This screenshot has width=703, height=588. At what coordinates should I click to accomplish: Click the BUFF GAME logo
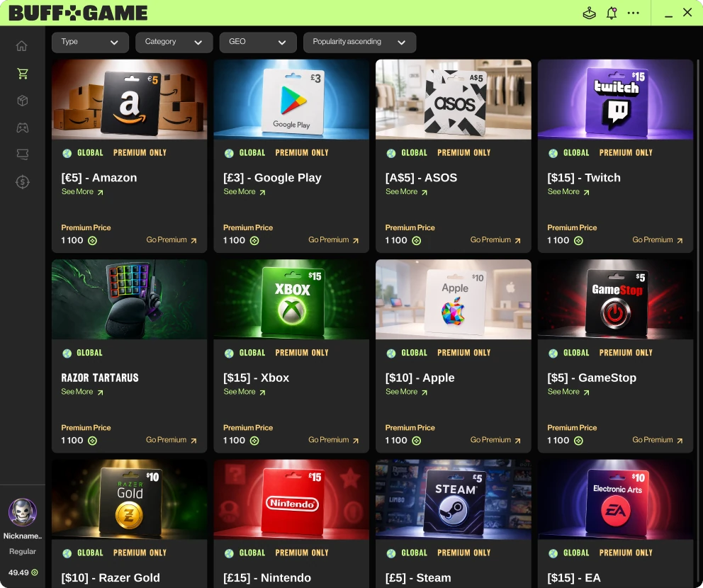point(78,13)
